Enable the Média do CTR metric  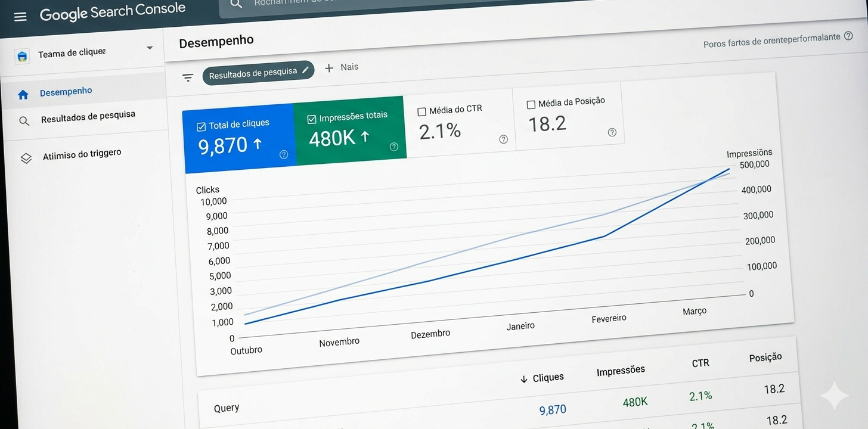pos(422,111)
